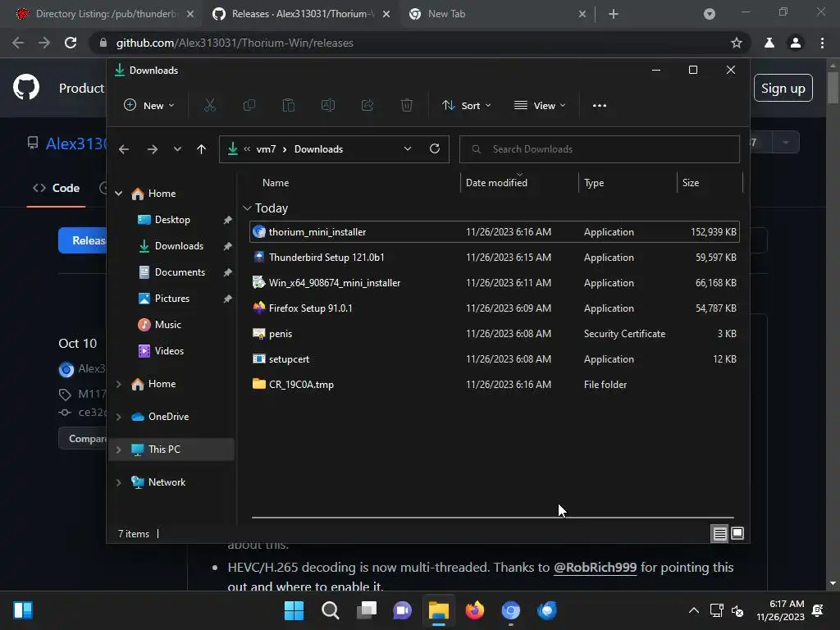Open Task View on taskbar
Image resolution: width=840 pixels, height=630 pixels.
coord(367,610)
